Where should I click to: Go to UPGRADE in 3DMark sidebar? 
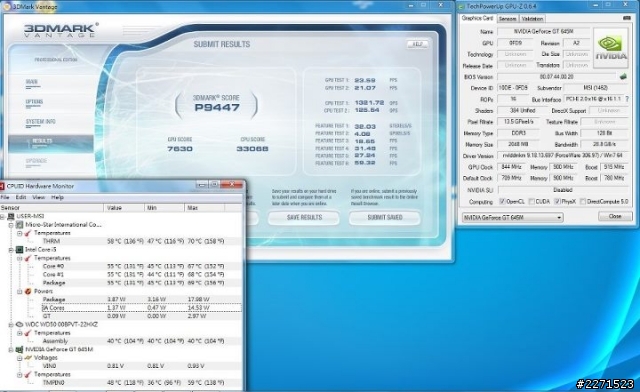tap(36, 161)
